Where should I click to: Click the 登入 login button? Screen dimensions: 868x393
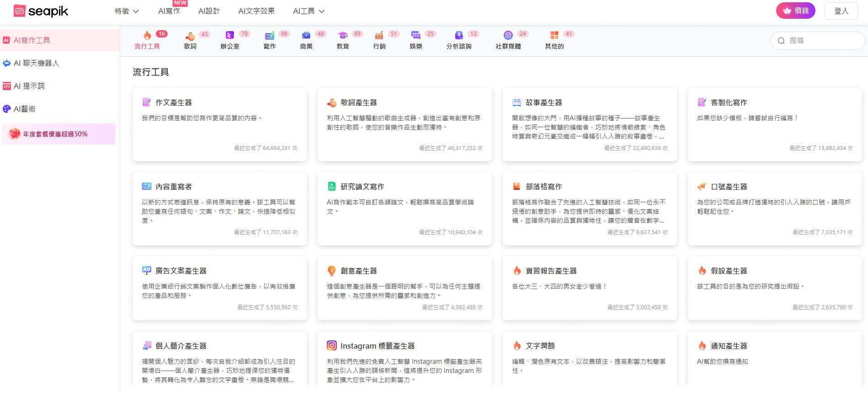tap(841, 11)
